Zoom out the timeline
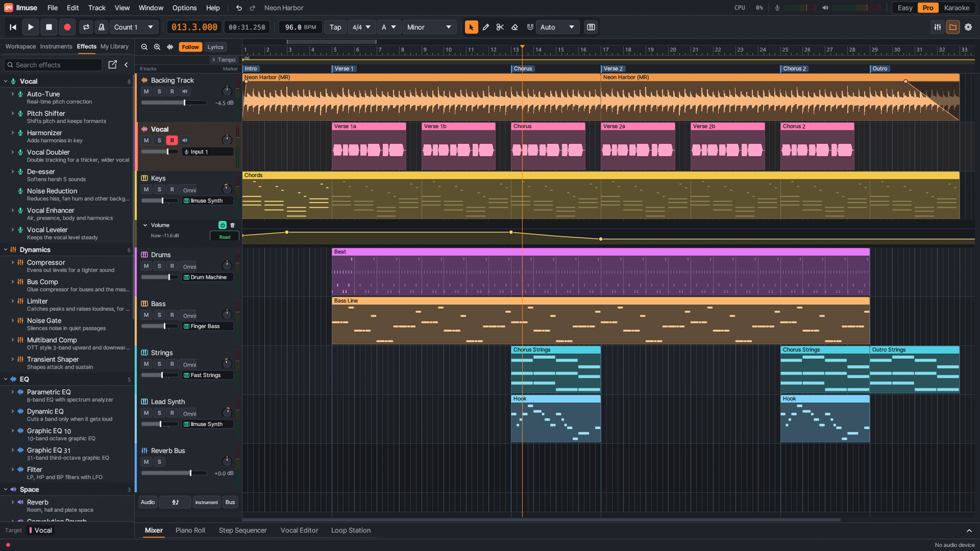The height and width of the screenshot is (551, 980). click(145, 47)
